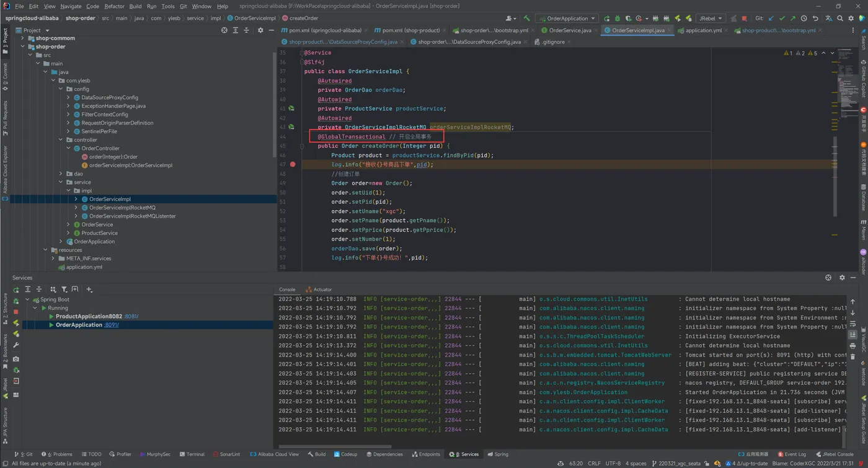Open the OrderApplication run configuration dropdown
The image size is (868, 468).
pyautogui.click(x=567, y=19)
